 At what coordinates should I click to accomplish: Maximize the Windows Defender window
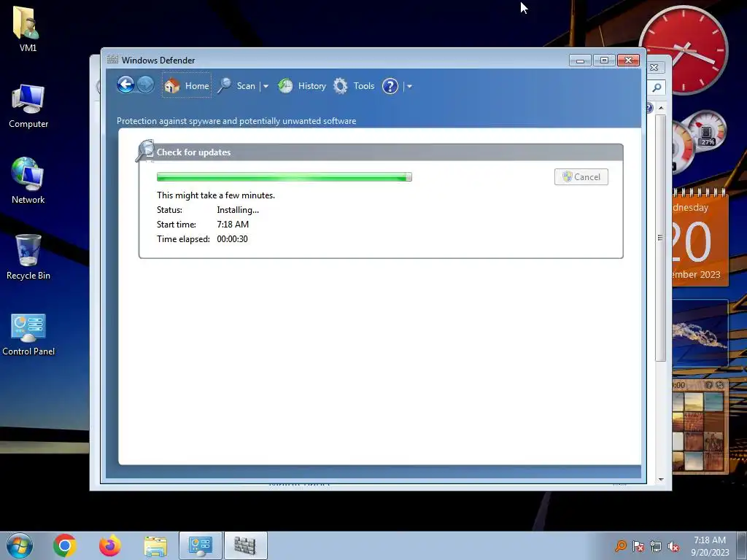[604, 61]
